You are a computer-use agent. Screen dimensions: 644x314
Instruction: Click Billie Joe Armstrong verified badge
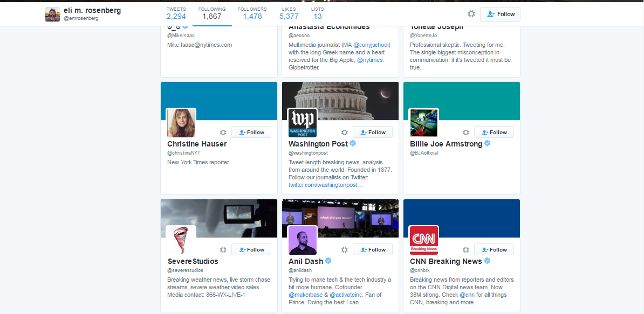488,143
